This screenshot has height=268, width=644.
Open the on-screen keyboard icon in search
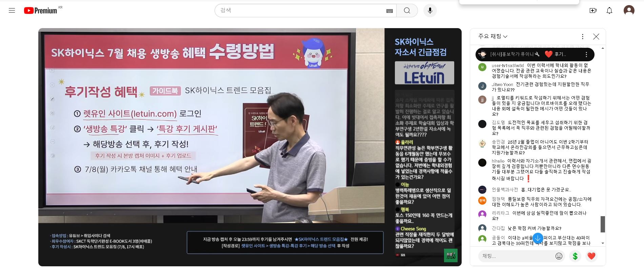[389, 11]
